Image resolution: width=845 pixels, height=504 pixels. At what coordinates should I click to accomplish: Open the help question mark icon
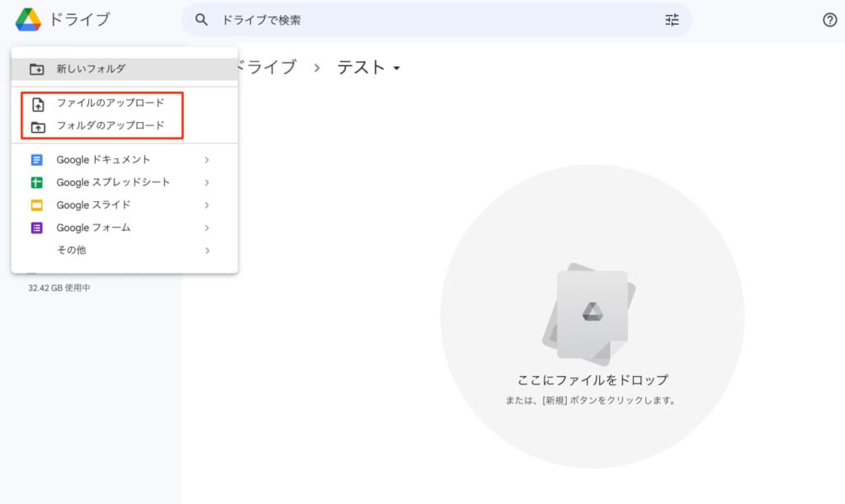click(x=830, y=20)
